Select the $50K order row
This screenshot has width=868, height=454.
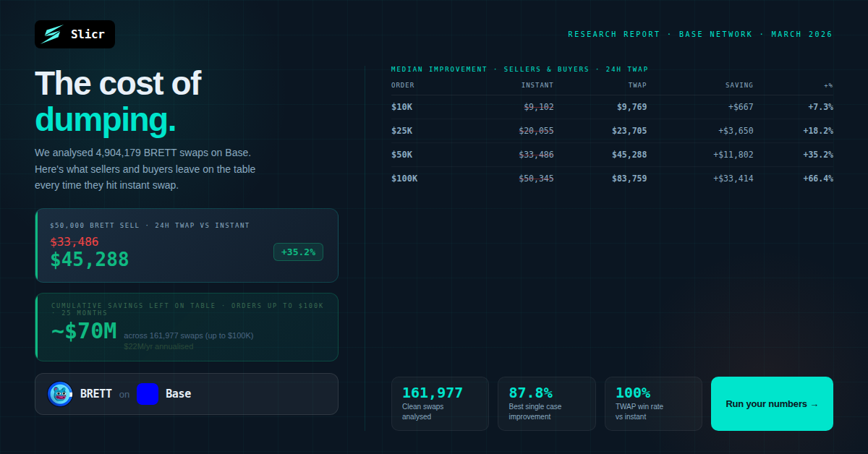(611, 155)
